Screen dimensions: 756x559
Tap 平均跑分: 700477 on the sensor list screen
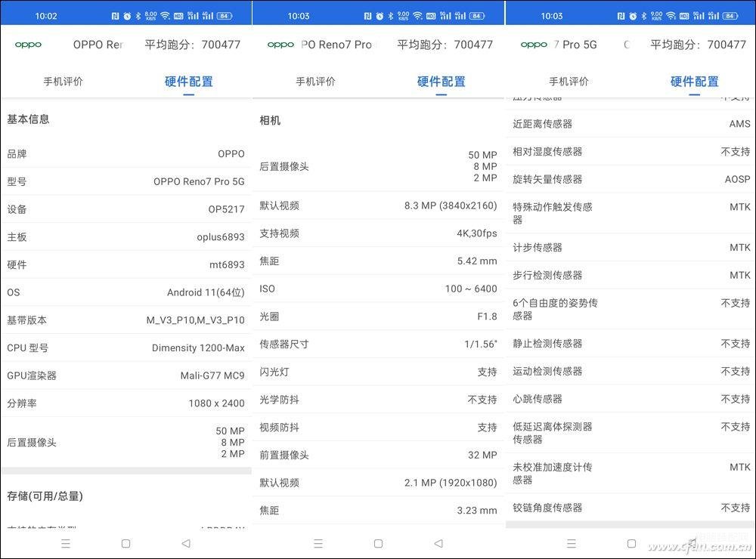[698, 45]
